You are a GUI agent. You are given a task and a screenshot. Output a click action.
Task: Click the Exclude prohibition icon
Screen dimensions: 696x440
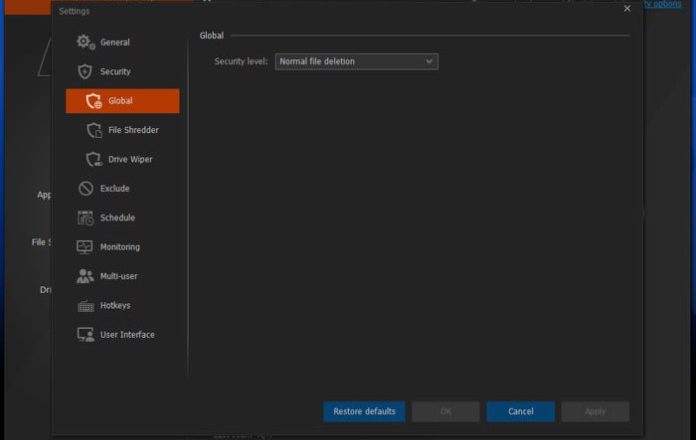coord(85,188)
